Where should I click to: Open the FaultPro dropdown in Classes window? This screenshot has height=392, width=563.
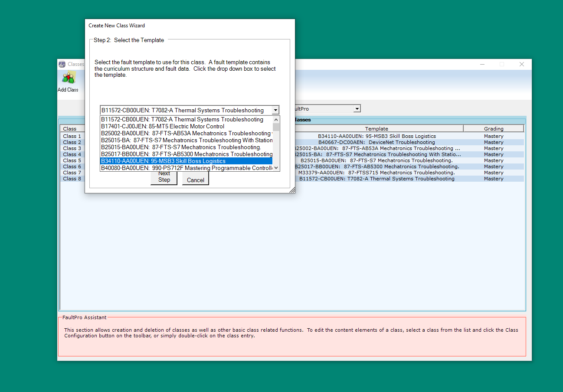point(357,109)
